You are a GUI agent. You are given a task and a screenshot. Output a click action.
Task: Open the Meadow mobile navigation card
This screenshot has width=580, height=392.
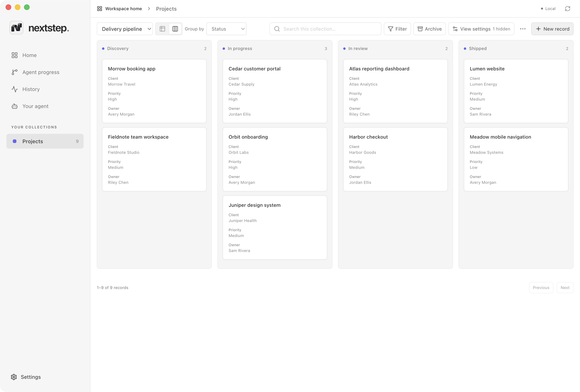(x=516, y=159)
